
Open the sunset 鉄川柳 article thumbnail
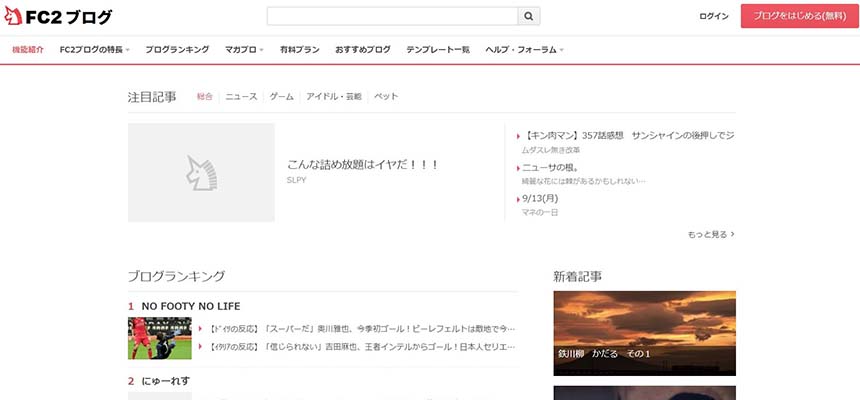coord(644,333)
